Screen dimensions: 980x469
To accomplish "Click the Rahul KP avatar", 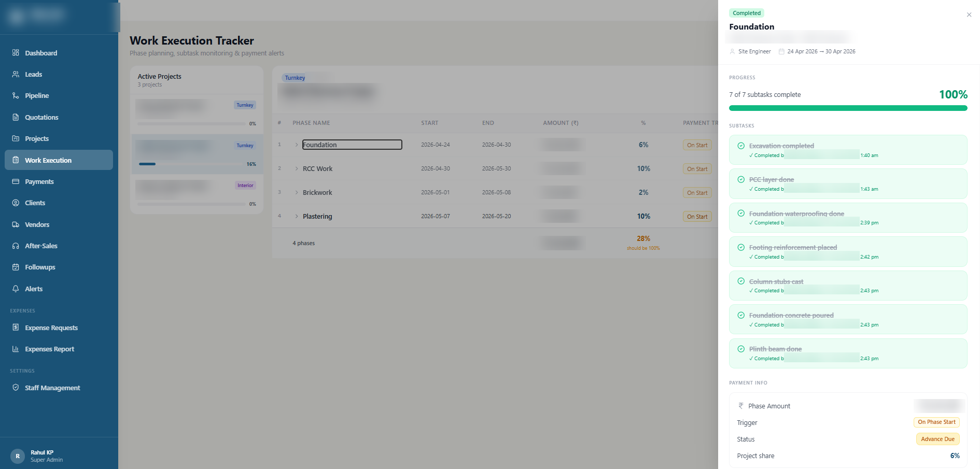I will tap(18, 456).
